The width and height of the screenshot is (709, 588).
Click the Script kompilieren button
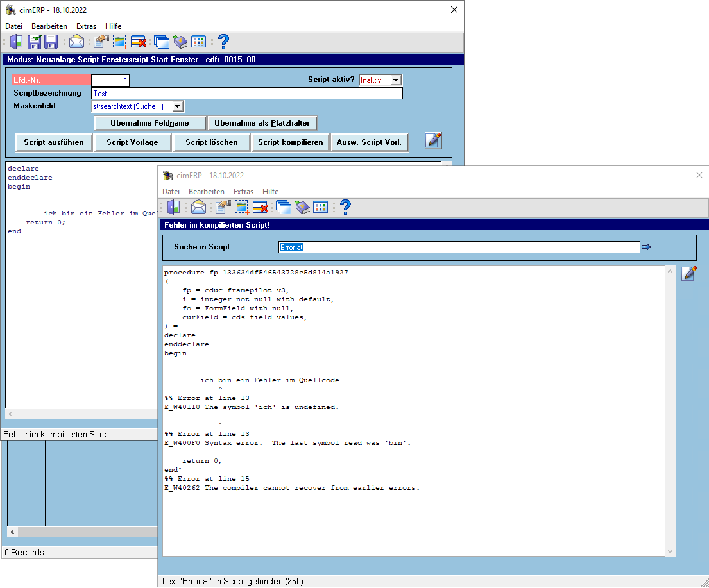(290, 142)
